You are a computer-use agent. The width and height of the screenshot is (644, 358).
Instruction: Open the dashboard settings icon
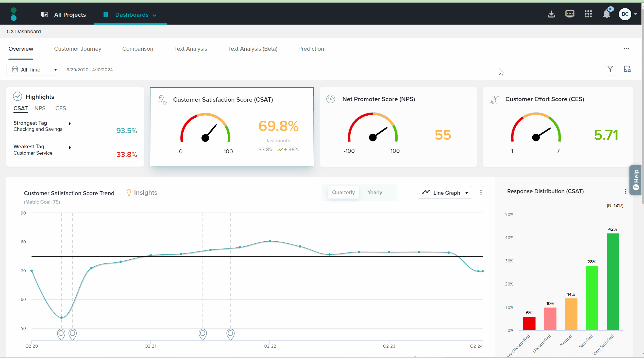tap(627, 69)
